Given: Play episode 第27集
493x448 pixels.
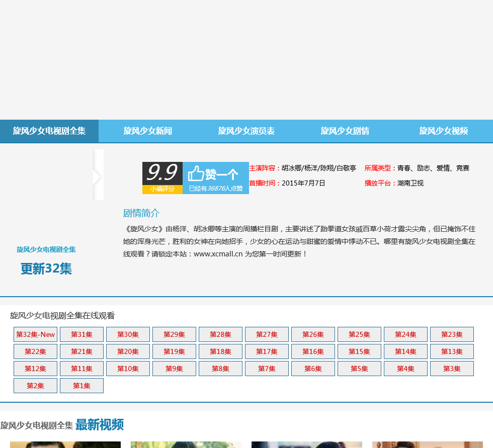Looking at the screenshot, I should pyautogui.click(x=267, y=334).
